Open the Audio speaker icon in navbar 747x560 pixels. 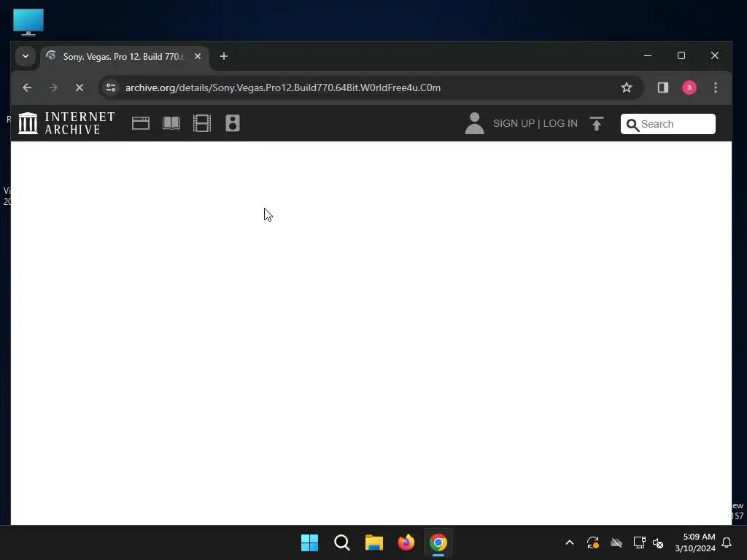coord(233,123)
